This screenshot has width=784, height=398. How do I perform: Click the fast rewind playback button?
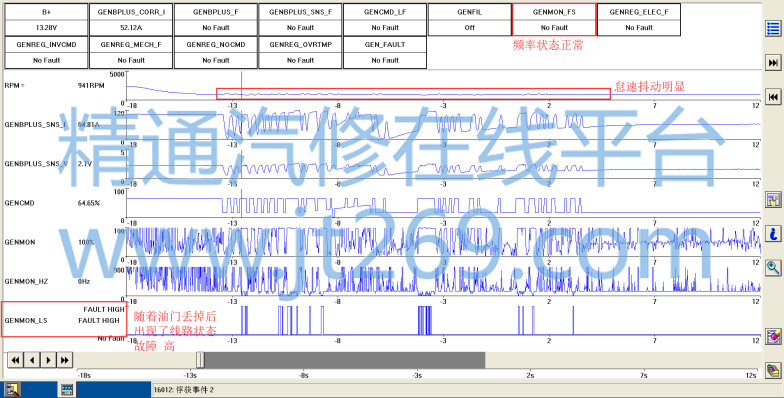pos(16,360)
